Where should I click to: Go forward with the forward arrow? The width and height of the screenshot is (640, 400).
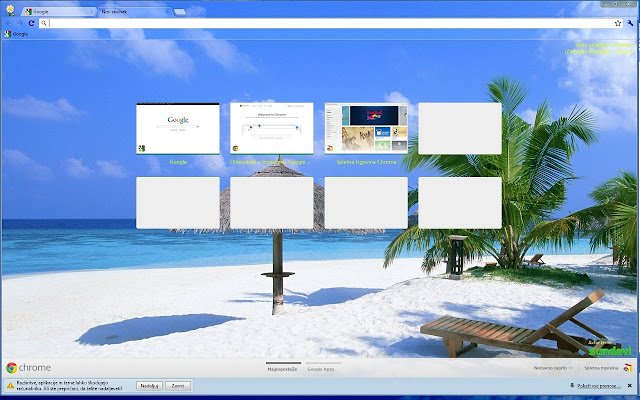tap(20, 23)
